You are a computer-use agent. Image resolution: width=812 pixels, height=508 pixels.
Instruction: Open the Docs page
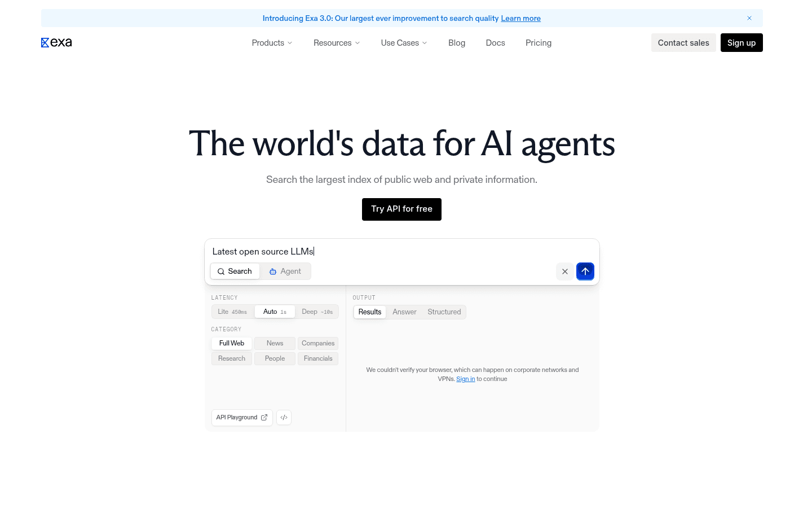(x=496, y=43)
